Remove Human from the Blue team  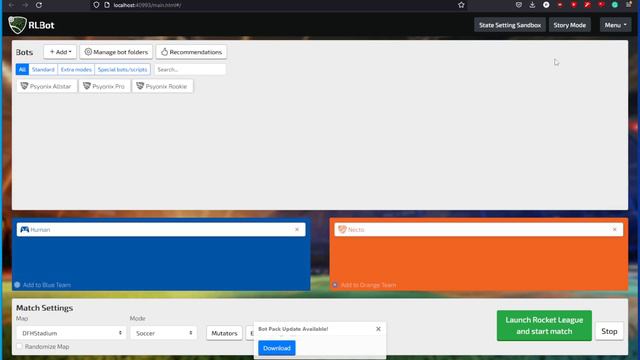[x=297, y=229]
